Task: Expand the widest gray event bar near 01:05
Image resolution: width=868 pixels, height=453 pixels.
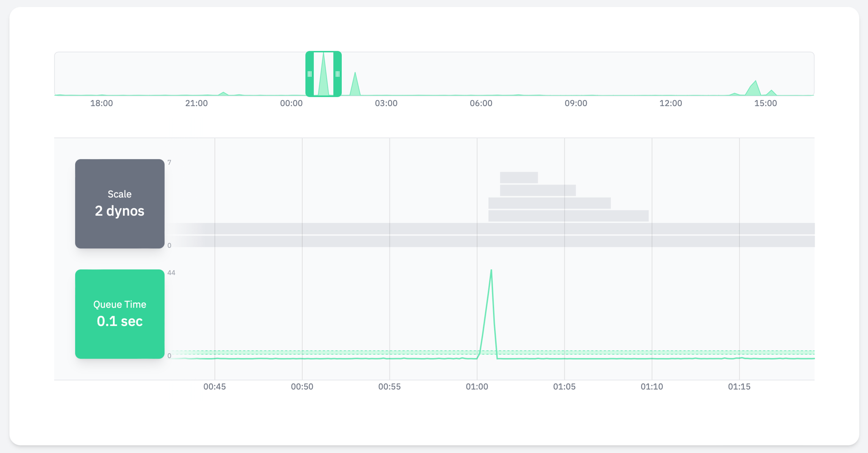Action: 568,216
